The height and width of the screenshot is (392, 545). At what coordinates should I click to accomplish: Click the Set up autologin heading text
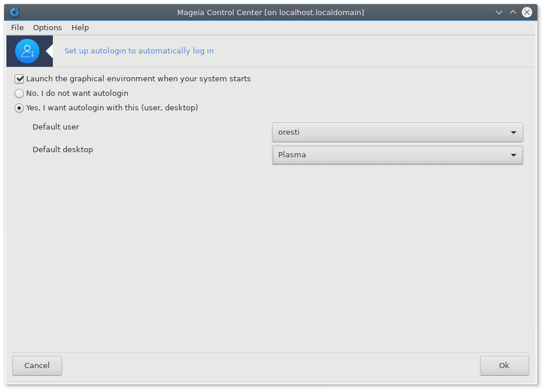click(x=139, y=51)
